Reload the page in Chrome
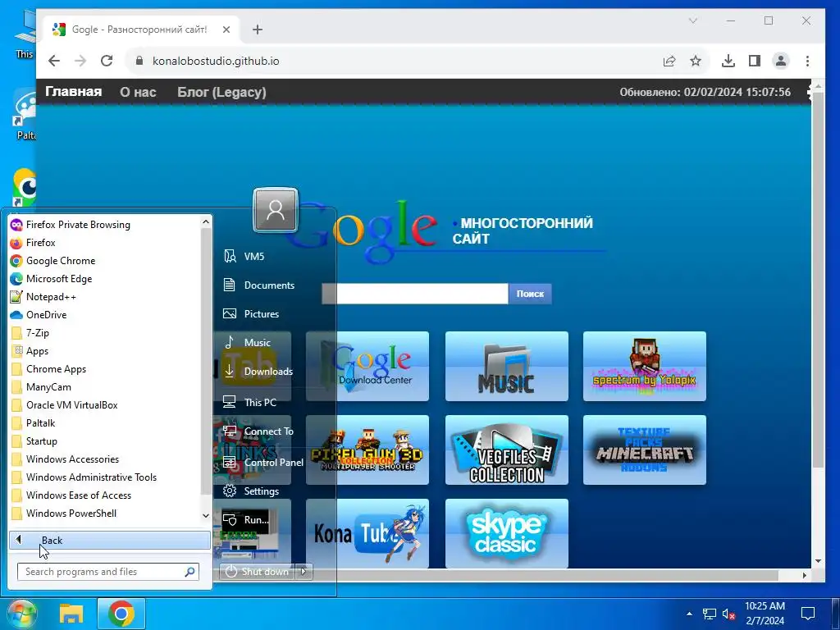840x630 pixels. (x=107, y=61)
